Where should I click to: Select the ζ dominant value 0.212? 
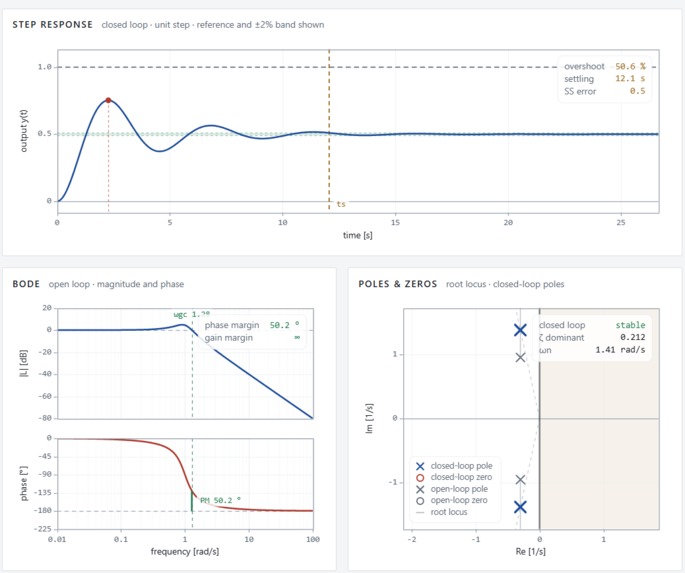[633, 337]
